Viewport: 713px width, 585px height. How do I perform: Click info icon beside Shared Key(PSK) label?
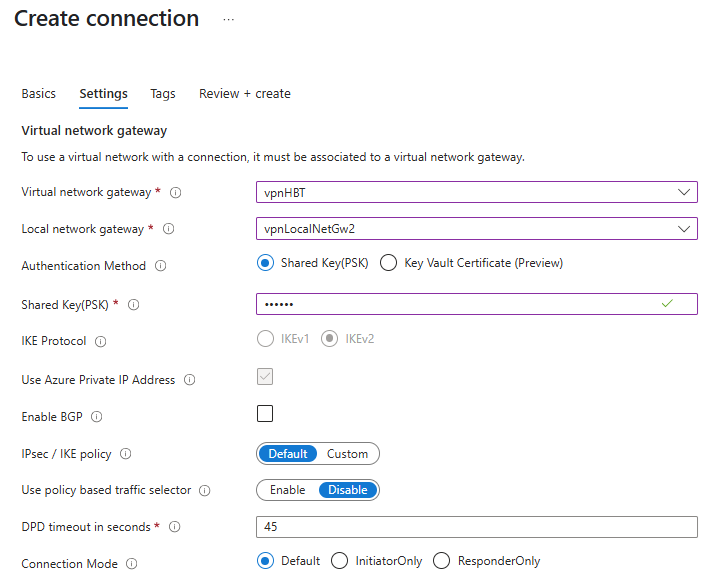pyautogui.click(x=133, y=304)
